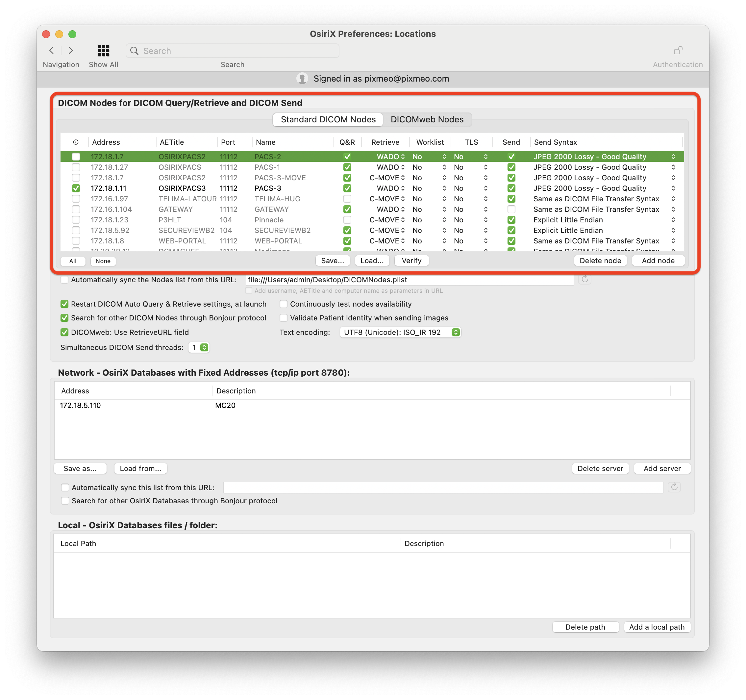Viewport: 746px width, 700px height.
Task: Click the signed-in user avatar icon
Action: point(302,78)
